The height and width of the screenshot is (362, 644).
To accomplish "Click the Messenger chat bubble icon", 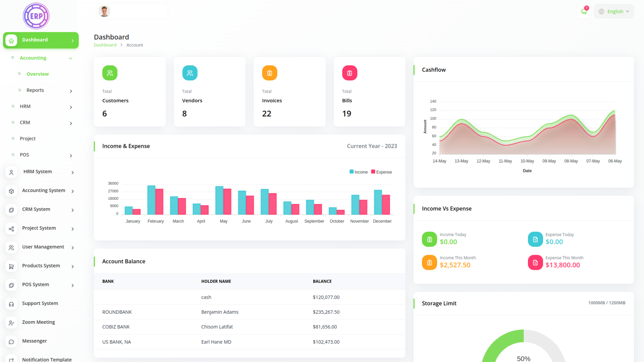I will pyautogui.click(x=11, y=342).
